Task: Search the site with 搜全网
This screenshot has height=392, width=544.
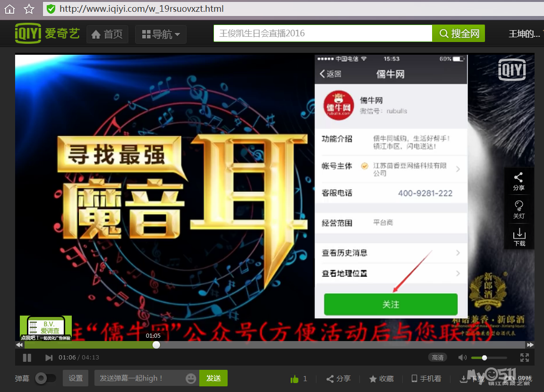Action: (x=458, y=33)
